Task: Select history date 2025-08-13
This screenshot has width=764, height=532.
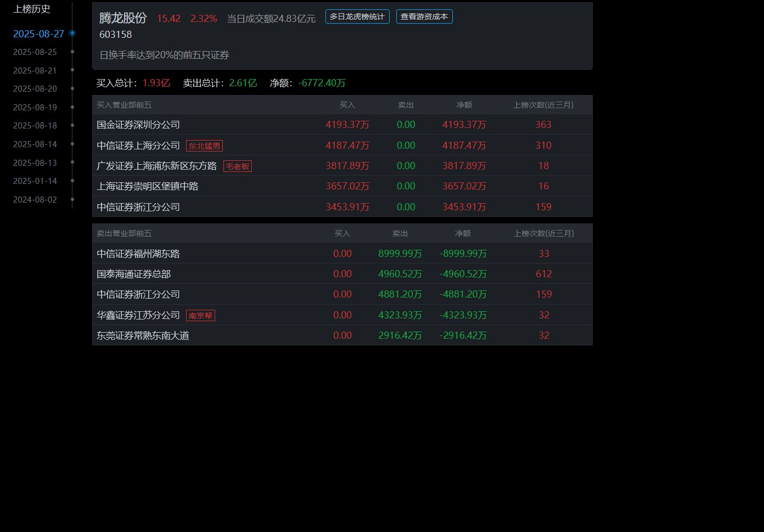Action: click(35, 163)
